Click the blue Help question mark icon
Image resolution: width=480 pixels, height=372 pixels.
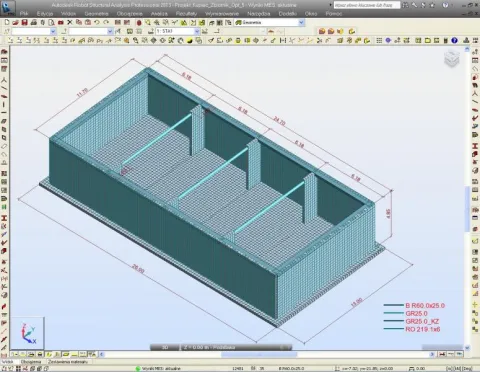(x=454, y=40)
